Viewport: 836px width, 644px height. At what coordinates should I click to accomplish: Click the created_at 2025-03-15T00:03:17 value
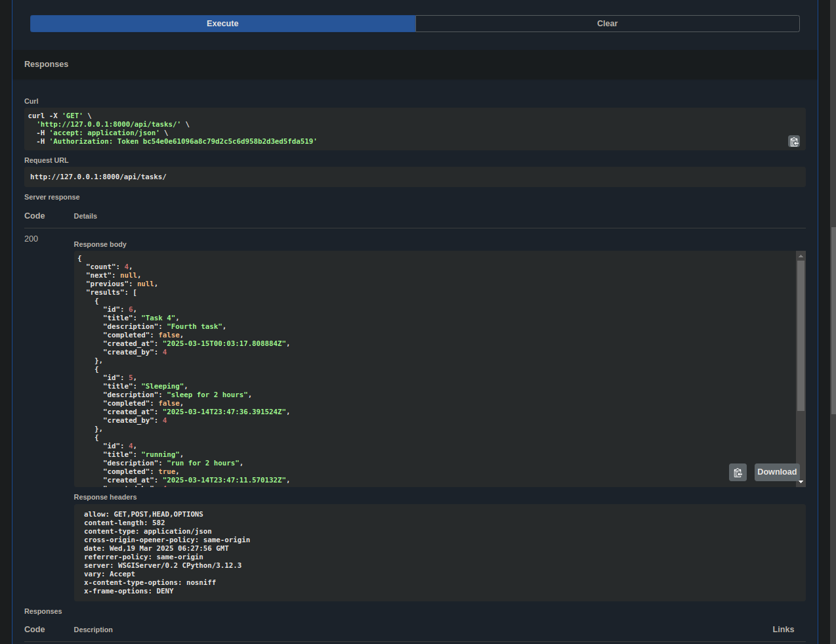(x=224, y=344)
